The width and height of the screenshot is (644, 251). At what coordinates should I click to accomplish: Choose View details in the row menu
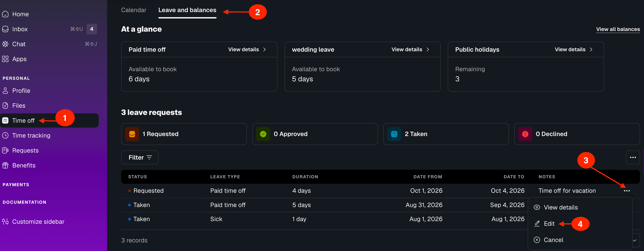(x=561, y=207)
